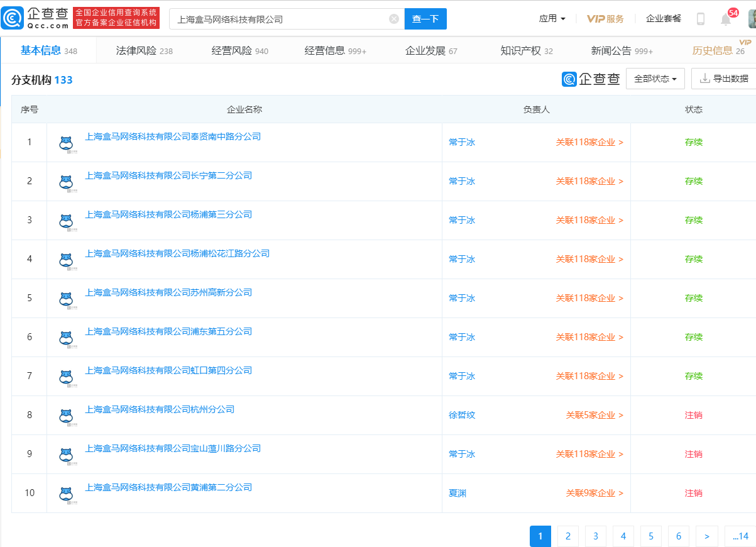This screenshot has width=756, height=547.
Task: Click hippo logo for 浦东第五分公司
Action: click(66, 338)
